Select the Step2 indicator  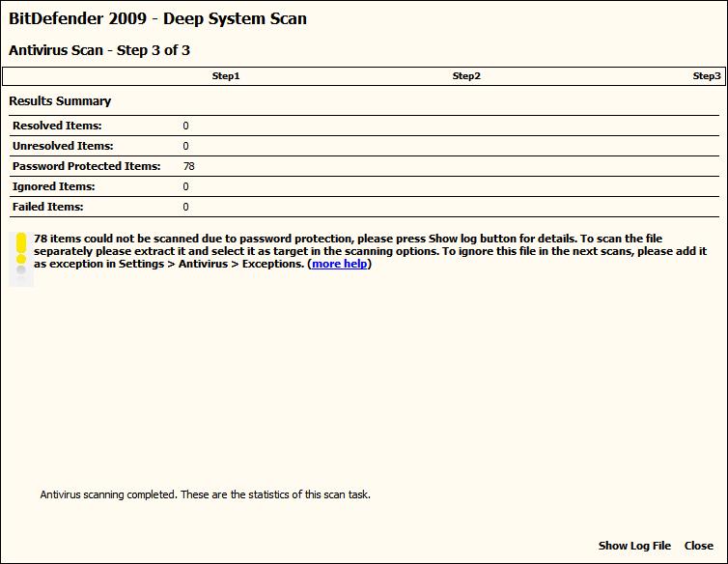tap(466, 76)
